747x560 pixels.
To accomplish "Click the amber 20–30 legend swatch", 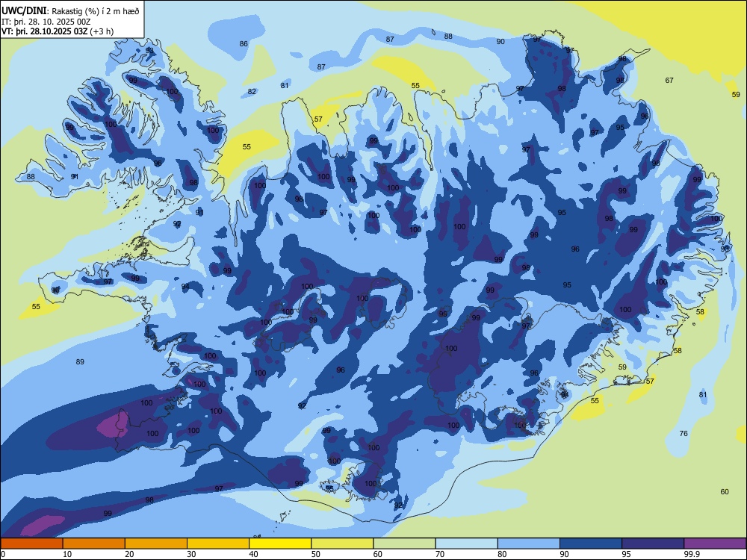I will [x=156, y=544].
